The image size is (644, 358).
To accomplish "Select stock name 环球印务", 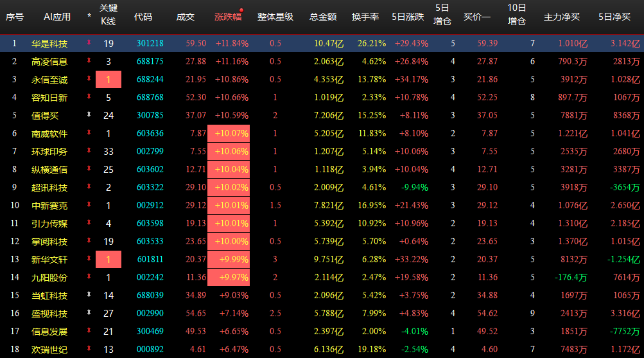I will click(49, 152).
